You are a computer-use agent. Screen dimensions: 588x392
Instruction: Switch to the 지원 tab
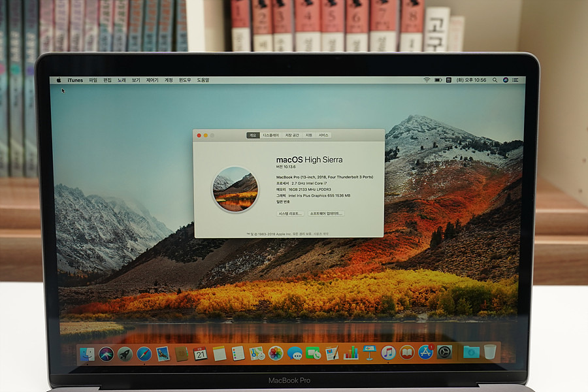(308, 135)
